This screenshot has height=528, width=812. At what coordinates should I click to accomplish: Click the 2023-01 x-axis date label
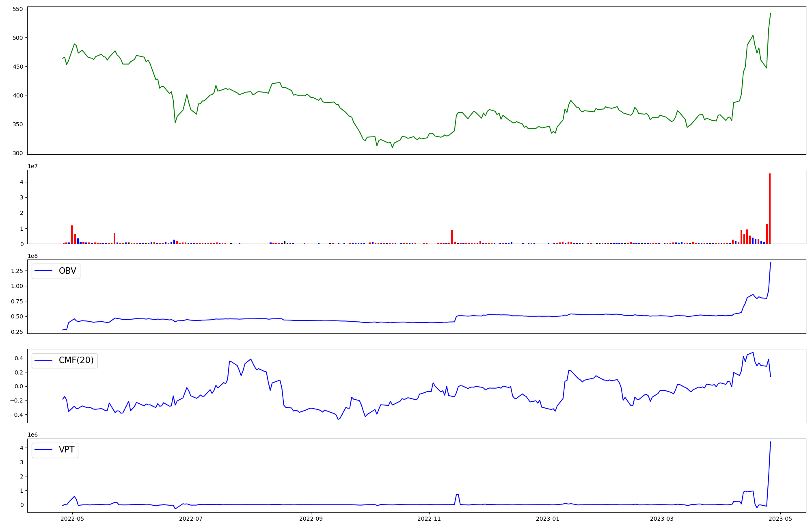(548, 519)
